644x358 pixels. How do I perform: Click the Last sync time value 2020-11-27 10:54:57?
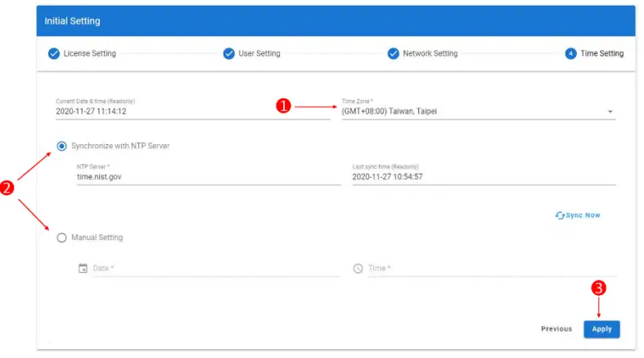pos(387,177)
